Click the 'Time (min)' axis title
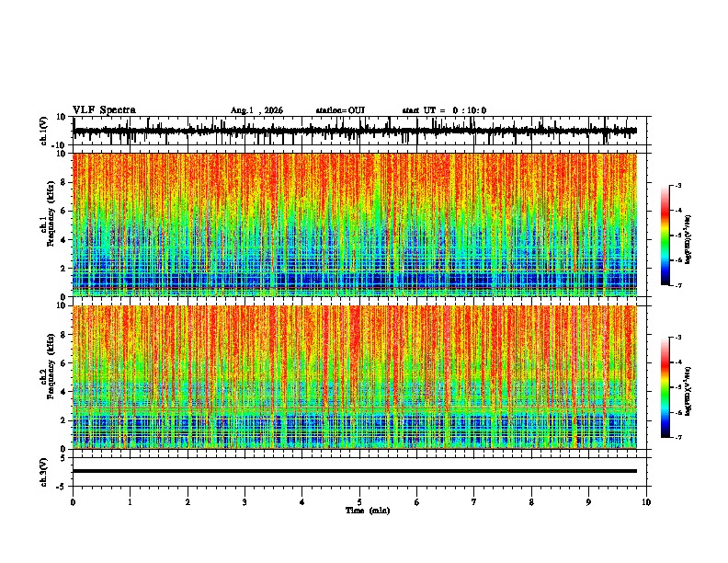Viewport: 728px width, 563px height. (368, 511)
